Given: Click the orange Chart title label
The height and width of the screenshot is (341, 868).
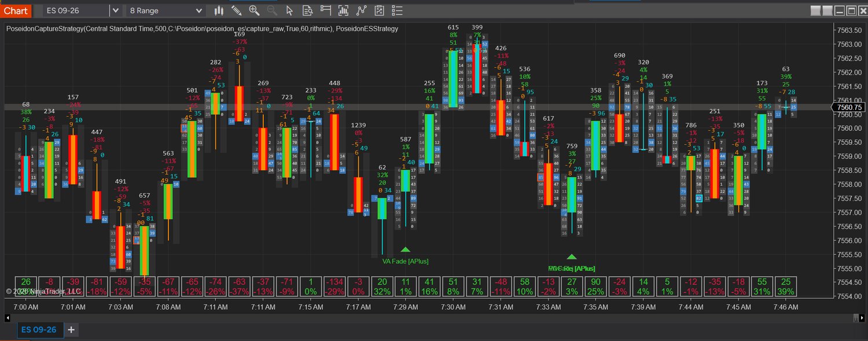Looking at the screenshot, I should pyautogui.click(x=15, y=10).
